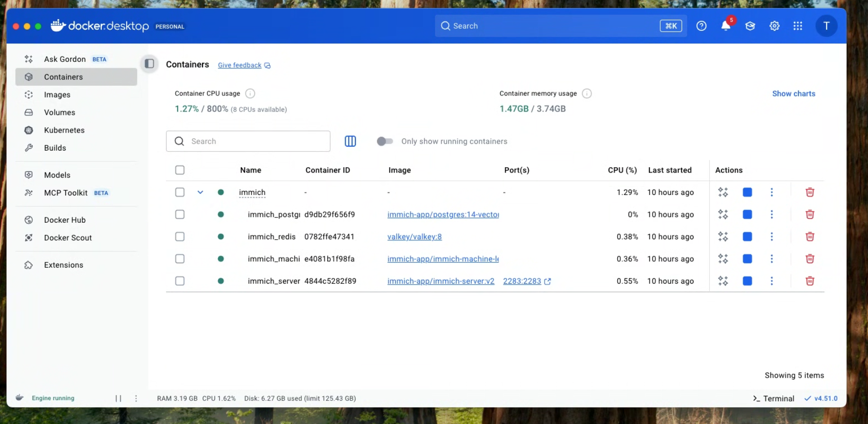Open Settings gear
This screenshot has height=424, width=868.
tap(775, 26)
